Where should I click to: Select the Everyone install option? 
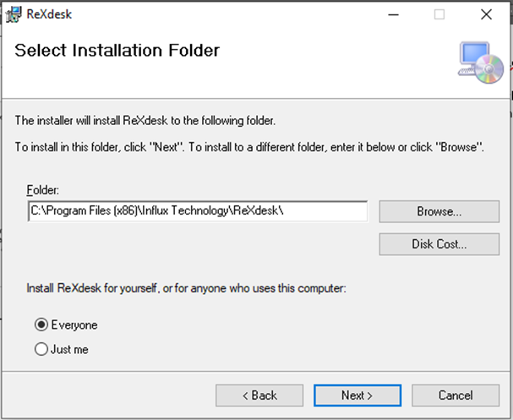[41, 325]
